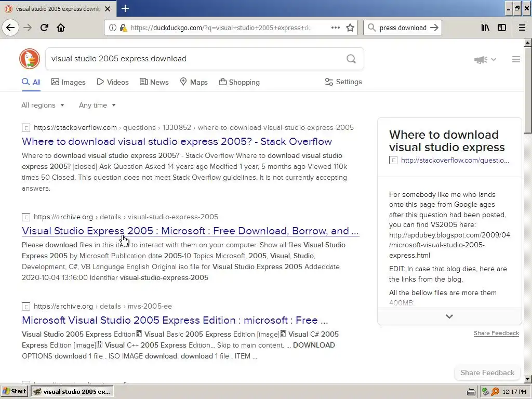Open the DuckDuckGo megaphone dropdown
This screenshot has height=399, width=532.
485,60
